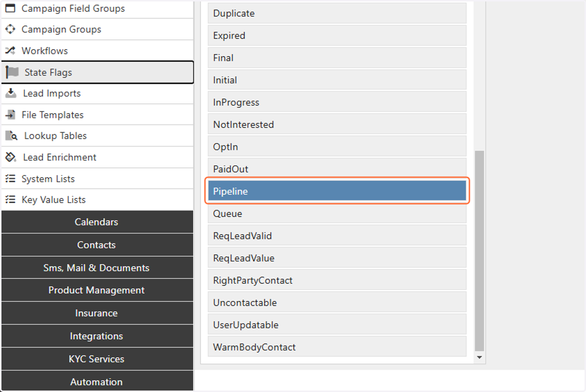Open File Templates in sidebar
The image size is (586, 392).
[x=97, y=115]
